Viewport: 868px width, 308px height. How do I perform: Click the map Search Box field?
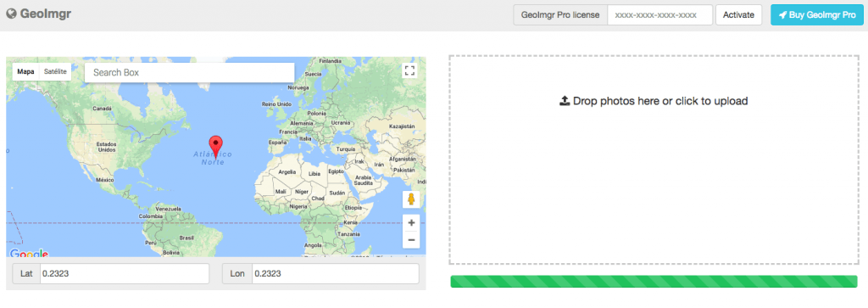189,73
